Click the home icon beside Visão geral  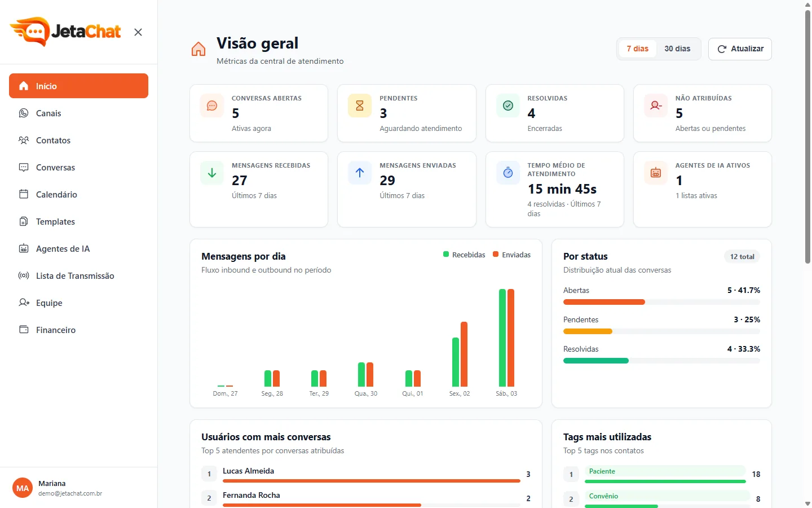(198, 49)
